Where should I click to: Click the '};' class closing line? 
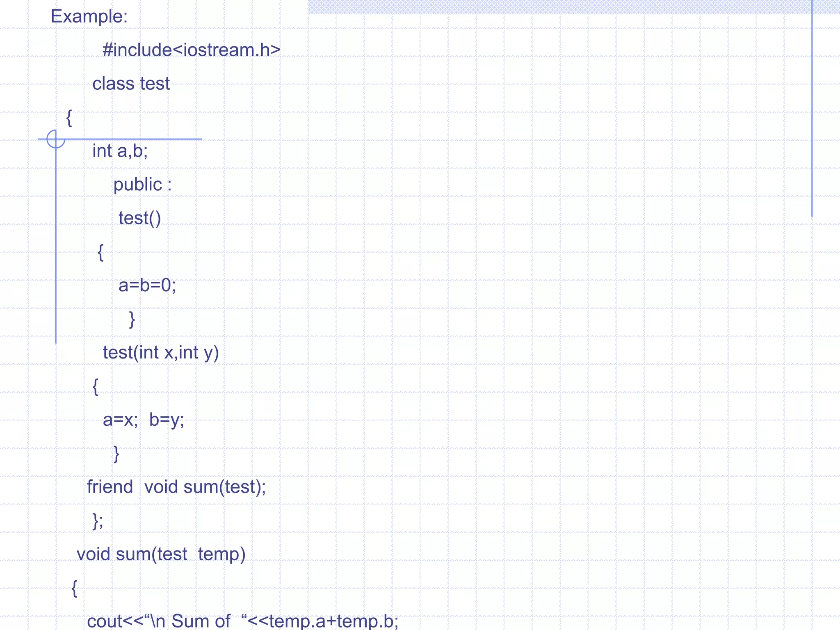(x=98, y=521)
